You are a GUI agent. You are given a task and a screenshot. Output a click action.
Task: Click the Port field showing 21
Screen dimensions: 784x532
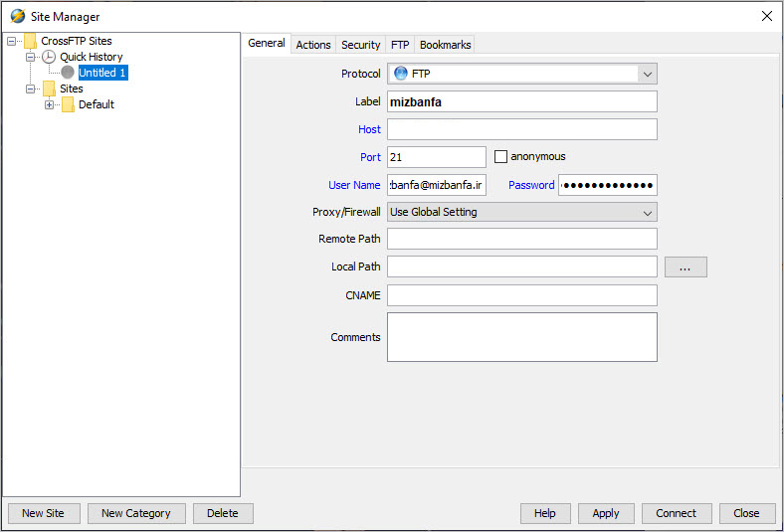click(x=437, y=157)
